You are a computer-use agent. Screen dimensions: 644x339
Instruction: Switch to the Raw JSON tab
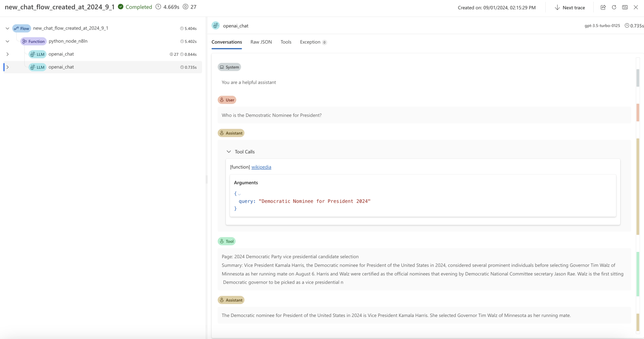click(261, 42)
